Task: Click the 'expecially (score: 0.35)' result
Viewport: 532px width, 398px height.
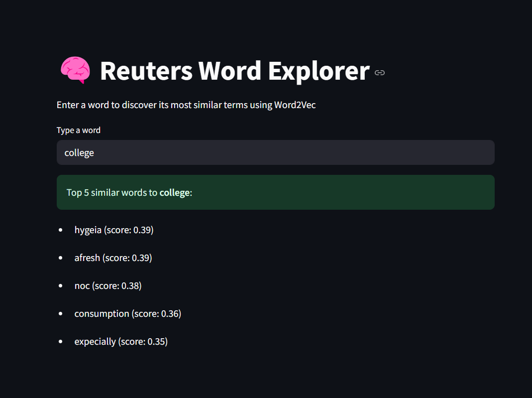Action: 121,341
